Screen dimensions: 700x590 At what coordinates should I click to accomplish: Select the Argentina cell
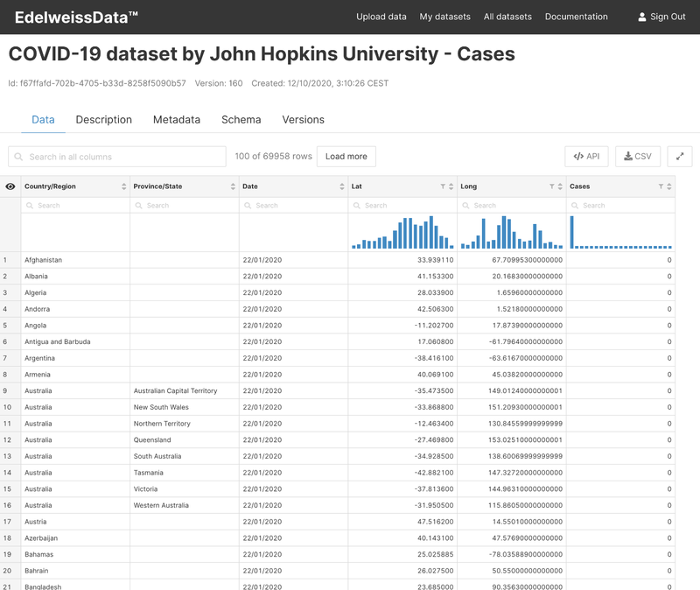[75, 358]
